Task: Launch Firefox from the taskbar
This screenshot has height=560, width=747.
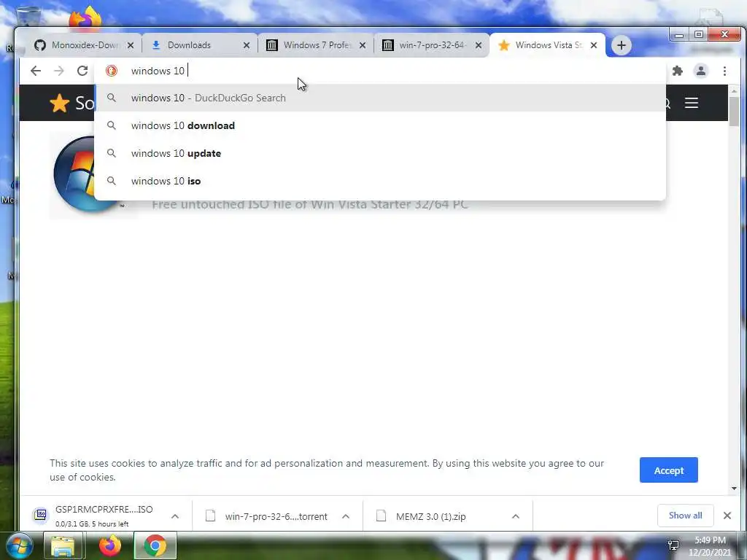Action: [110, 545]
